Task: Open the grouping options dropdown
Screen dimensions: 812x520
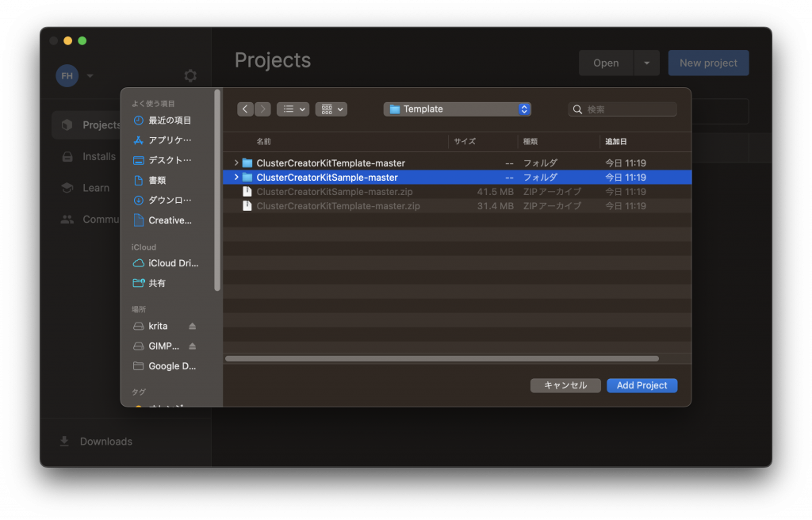Action: 331,109
